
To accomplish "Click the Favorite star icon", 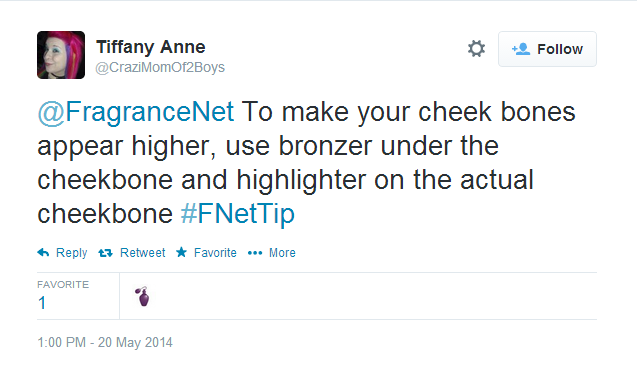I will click(x=181, y=252).
